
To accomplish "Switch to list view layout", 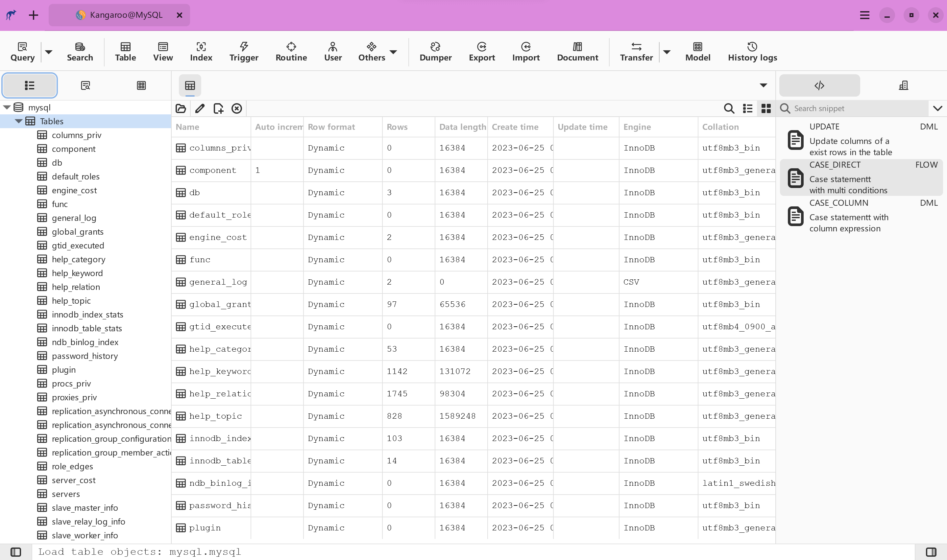I will (x=747, y=109).
